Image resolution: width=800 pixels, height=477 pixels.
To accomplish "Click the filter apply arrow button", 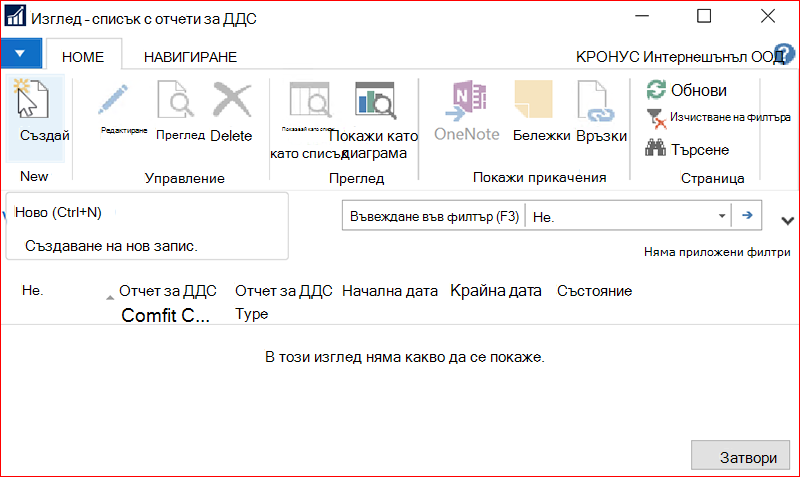I will 747,215.
